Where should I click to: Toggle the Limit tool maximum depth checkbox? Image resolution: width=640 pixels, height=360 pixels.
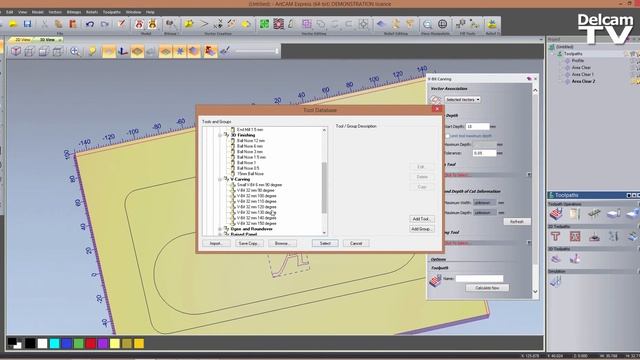point(447,136)
